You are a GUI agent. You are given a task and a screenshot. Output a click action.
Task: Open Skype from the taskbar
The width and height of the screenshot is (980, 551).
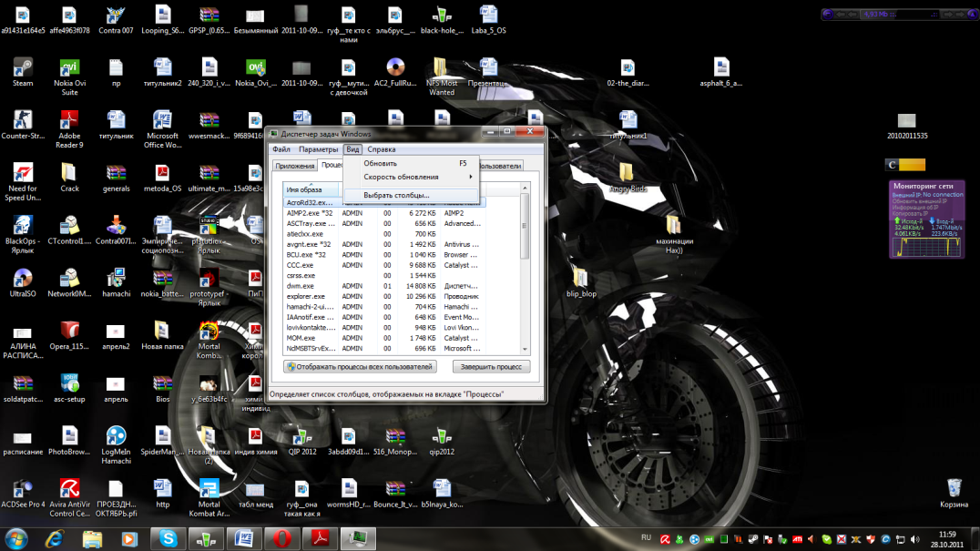(x=168, y=538)
